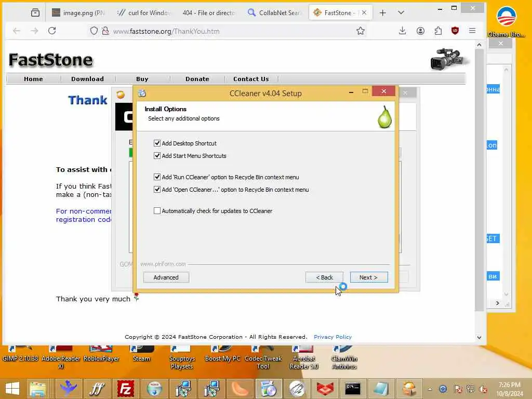Click the taskbar clock showing 7:26 PM
This screenshot has height=399, width=532.
510,389
